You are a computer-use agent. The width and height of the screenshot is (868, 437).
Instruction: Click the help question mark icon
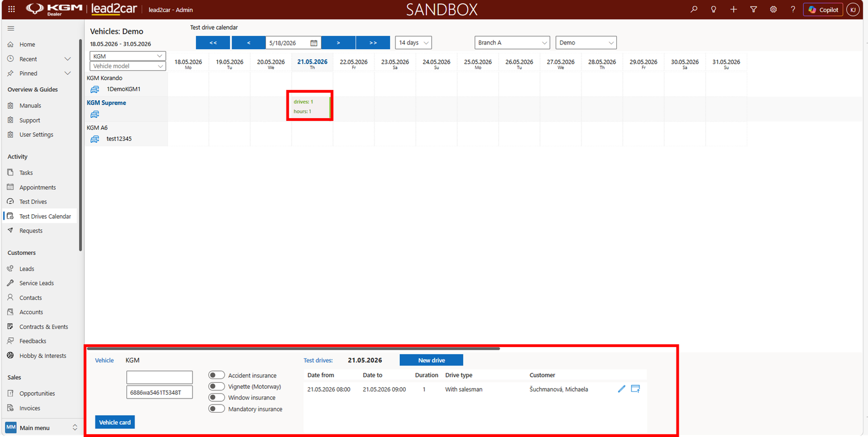click(x=793, y=9)
